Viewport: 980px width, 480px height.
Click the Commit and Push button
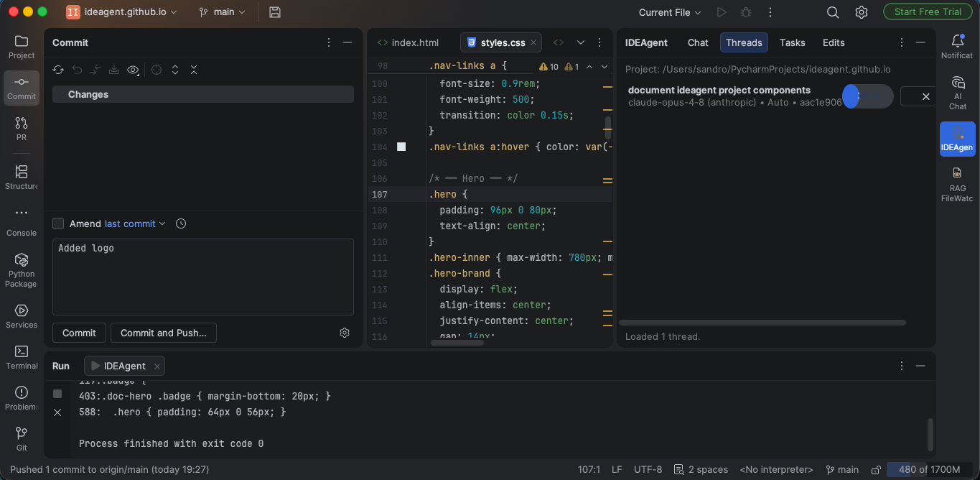tap(164, 333)
